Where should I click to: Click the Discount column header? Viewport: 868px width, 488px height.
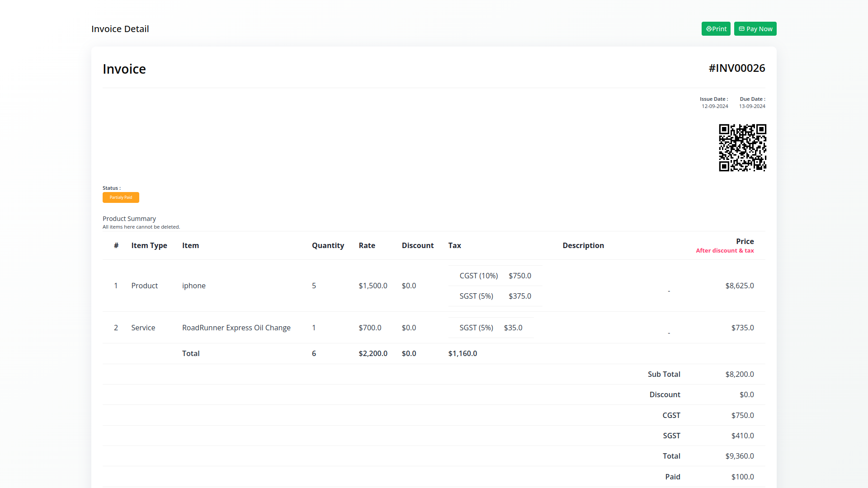pyautogui.click(x=418, y=245)
